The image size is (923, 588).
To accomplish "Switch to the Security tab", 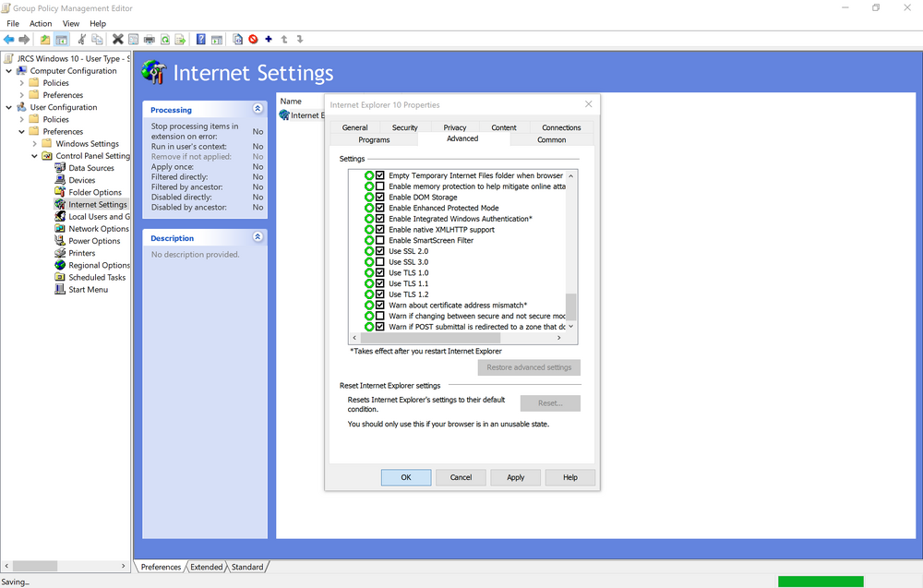I will 405,127.
